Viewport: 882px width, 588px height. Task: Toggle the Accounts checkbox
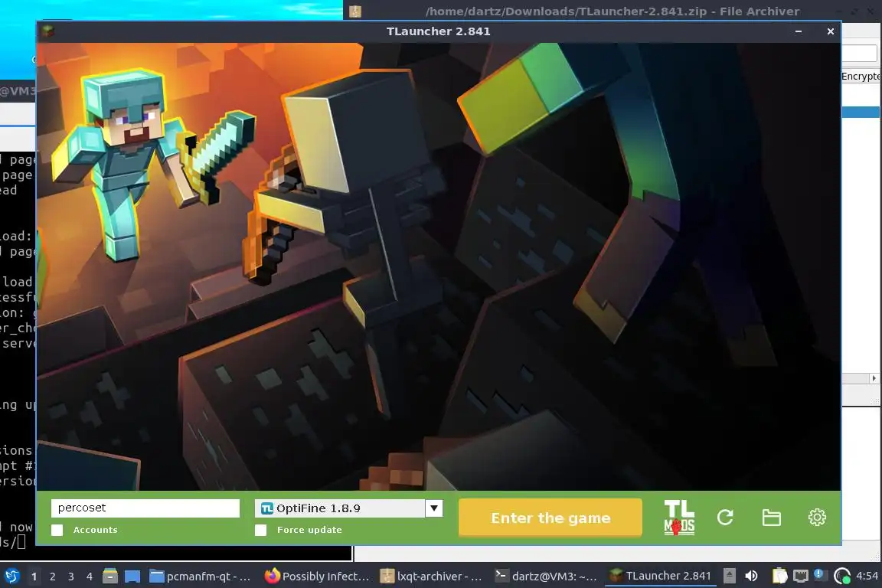point(57,530)
